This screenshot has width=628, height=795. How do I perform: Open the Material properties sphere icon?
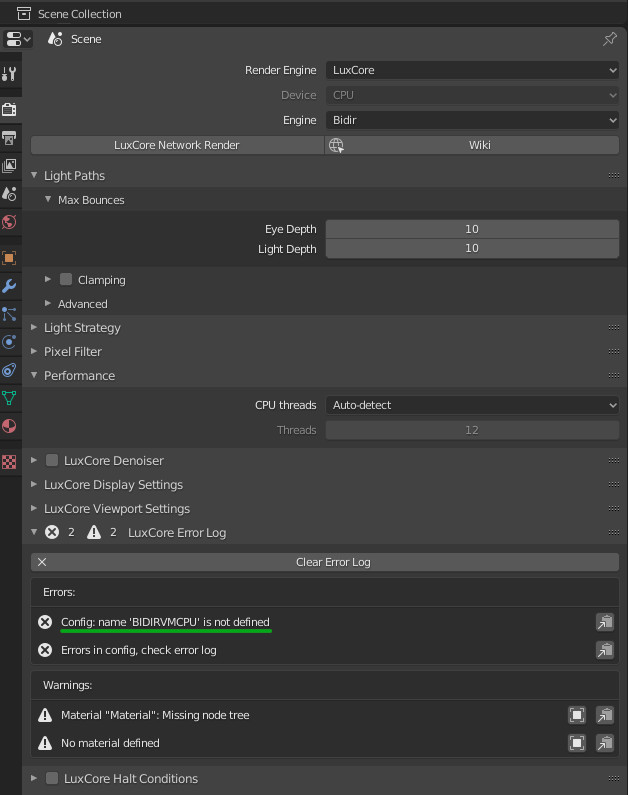point(10,426)
